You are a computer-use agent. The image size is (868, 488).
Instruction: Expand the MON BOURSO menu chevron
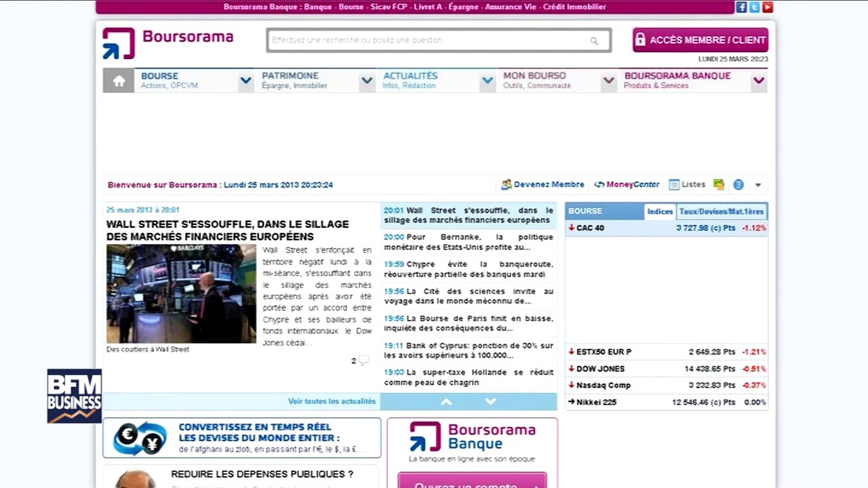click(x=609, y=81)
